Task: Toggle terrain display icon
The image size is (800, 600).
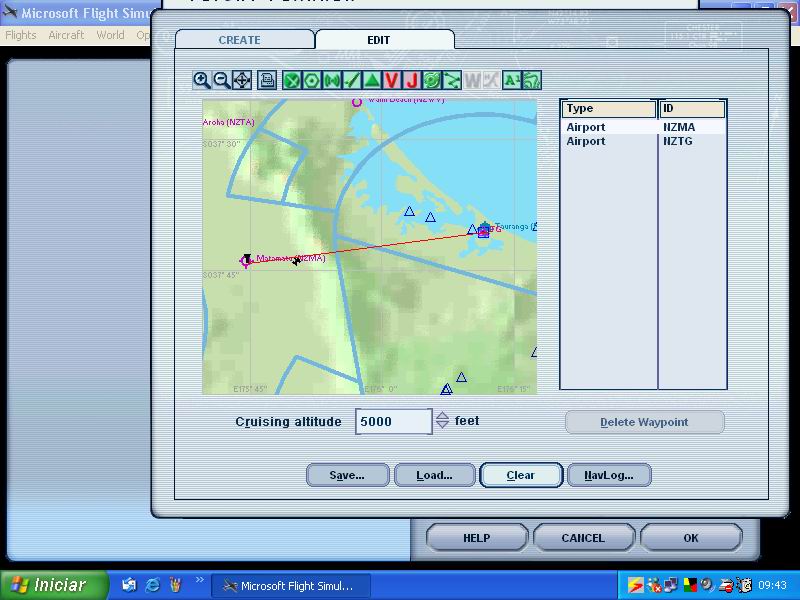Action: (x=532, y=80)
